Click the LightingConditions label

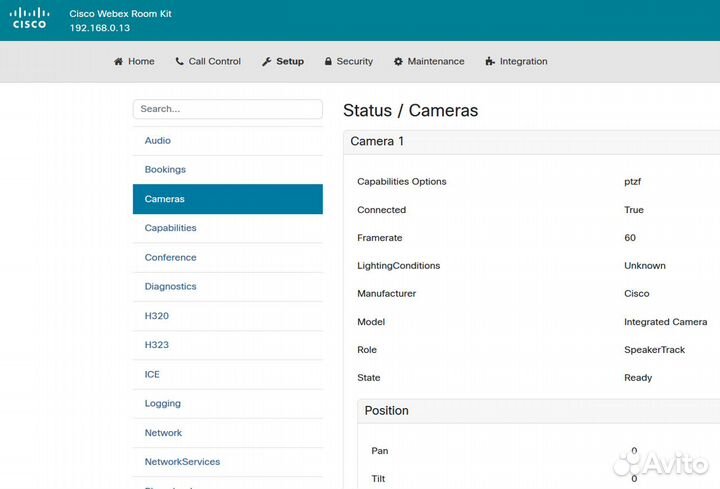pyautogui.click(x=399, y=266)
